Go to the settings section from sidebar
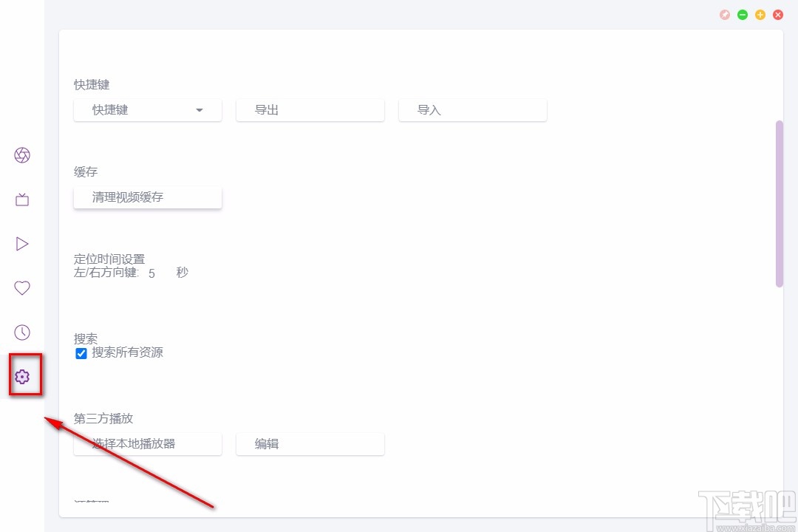Screen dimensions: 798x532 coord(22,376)
